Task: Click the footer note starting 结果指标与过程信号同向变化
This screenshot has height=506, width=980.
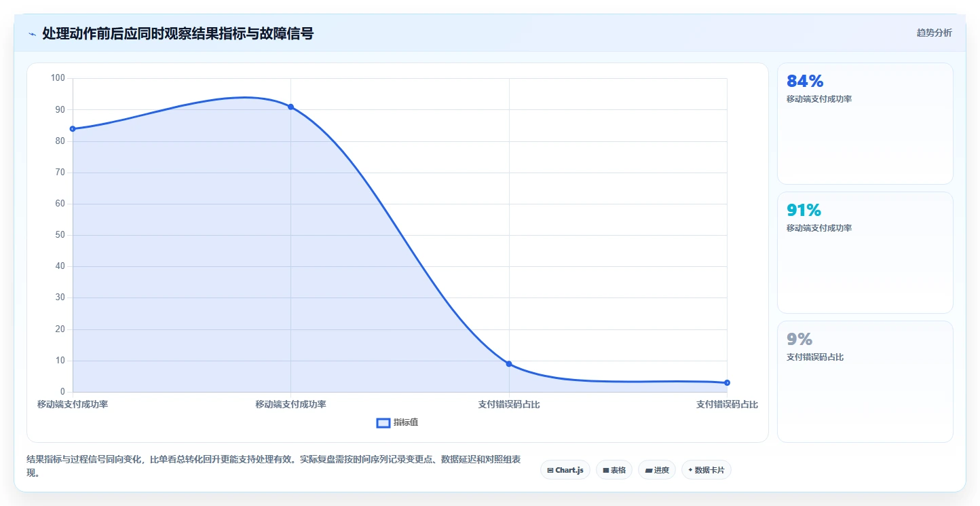Action: click(274, 467)
